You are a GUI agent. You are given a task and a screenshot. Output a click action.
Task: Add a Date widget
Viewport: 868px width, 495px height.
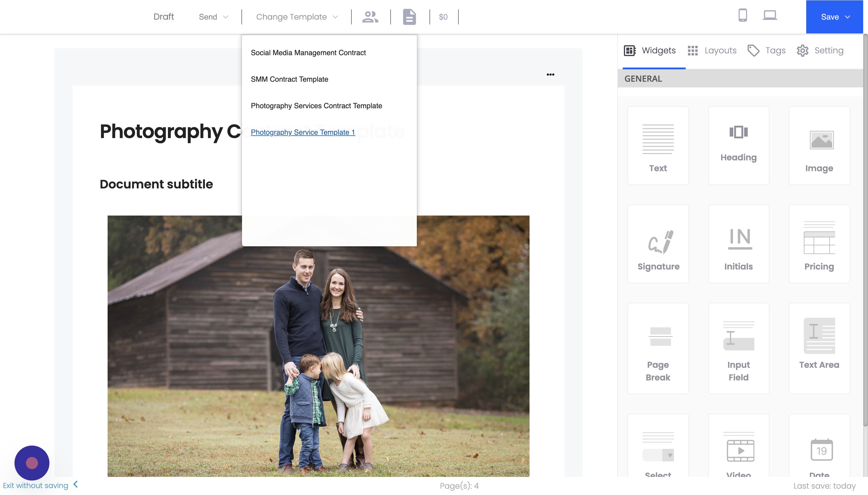click(819, 452)
